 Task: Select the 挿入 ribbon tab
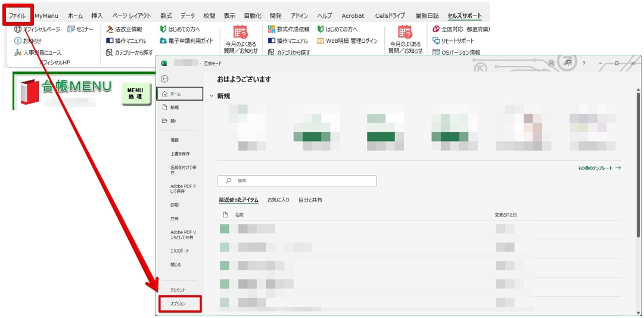coord(97,16)
